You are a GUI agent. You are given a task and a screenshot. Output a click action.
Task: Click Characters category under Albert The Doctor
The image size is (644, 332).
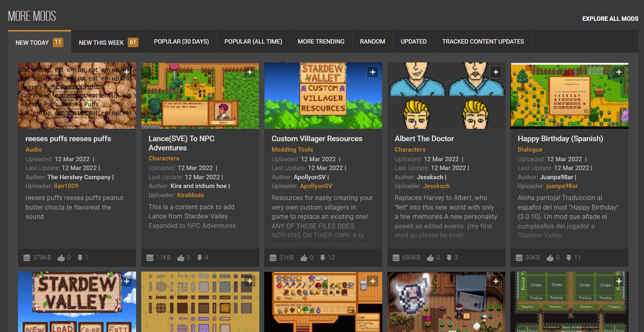click(410, 150)
